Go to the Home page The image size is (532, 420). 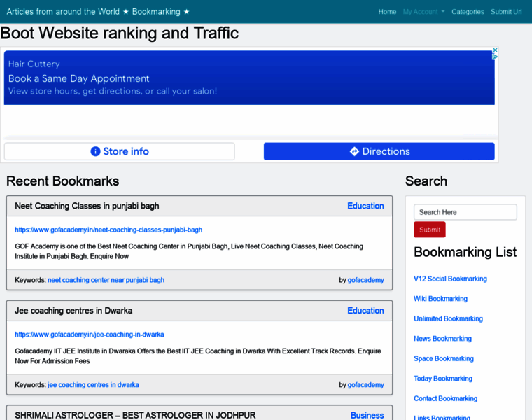click(387, 12)
